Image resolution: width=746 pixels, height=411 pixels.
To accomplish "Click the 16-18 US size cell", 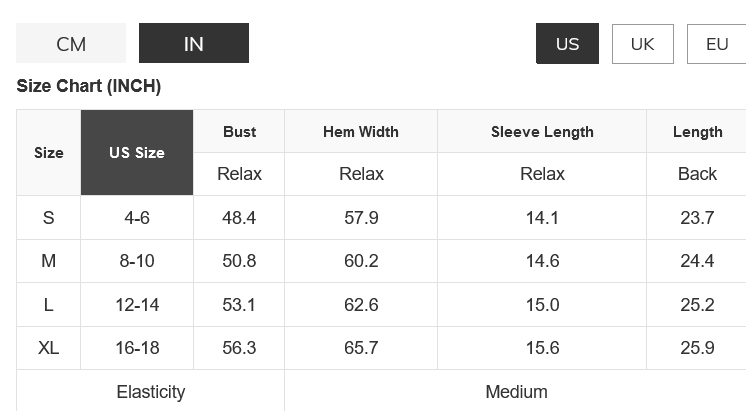I will [x=137, y=348].
